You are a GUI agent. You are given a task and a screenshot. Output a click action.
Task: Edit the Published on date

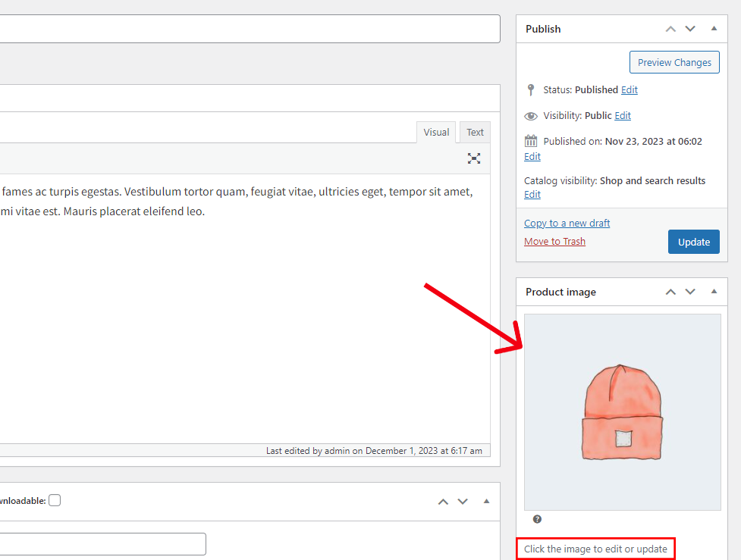[532, 157]
